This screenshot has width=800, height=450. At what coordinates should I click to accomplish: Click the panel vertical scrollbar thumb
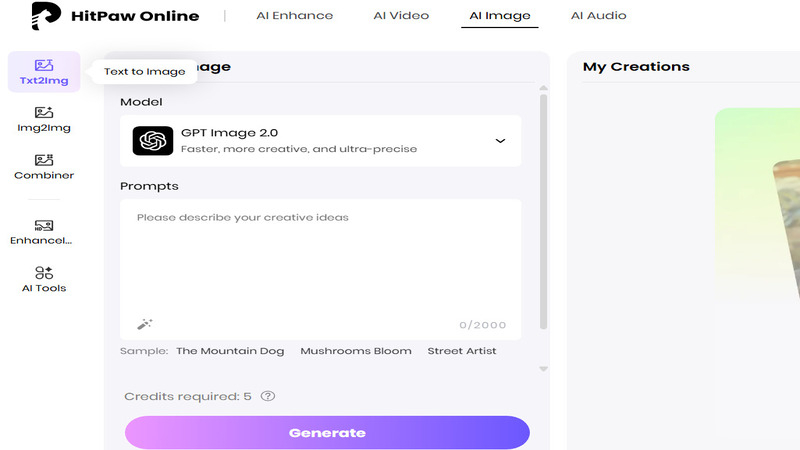click(x=543, y=212)
